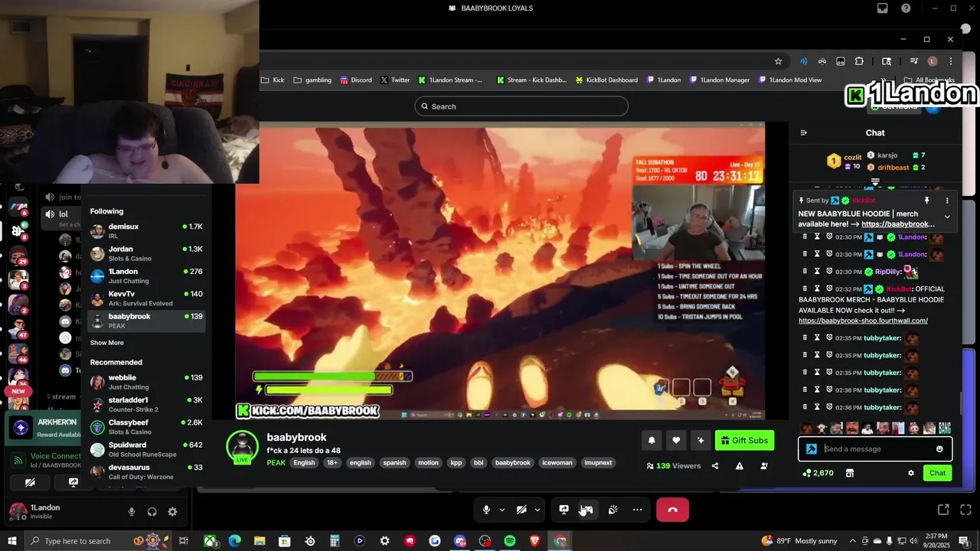Image resolution: width=980 pixels, height=551 pixels.
Task: Open the 1Landon Manager bookmark
Action: tap(720, 80)
